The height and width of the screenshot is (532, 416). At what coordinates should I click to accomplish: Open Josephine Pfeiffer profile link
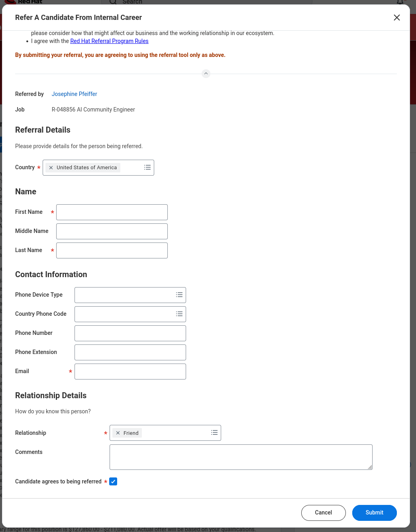click(74, 94)
